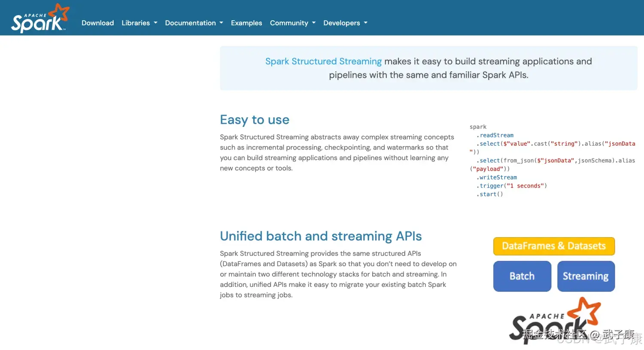Viewport: 644px width, 350px height.
Task: Expand the Documentation dropdown menu
Action: [194, 23]
